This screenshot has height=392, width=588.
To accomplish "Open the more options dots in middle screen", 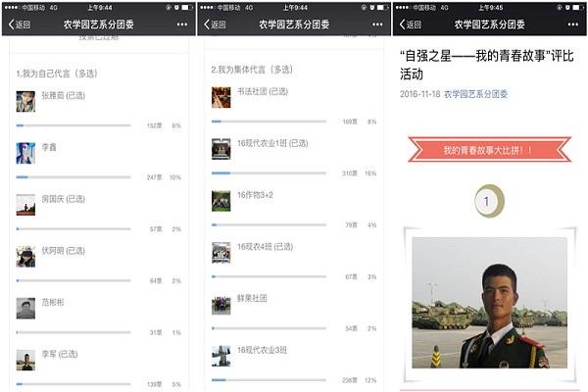I will [x=377, y=24].
